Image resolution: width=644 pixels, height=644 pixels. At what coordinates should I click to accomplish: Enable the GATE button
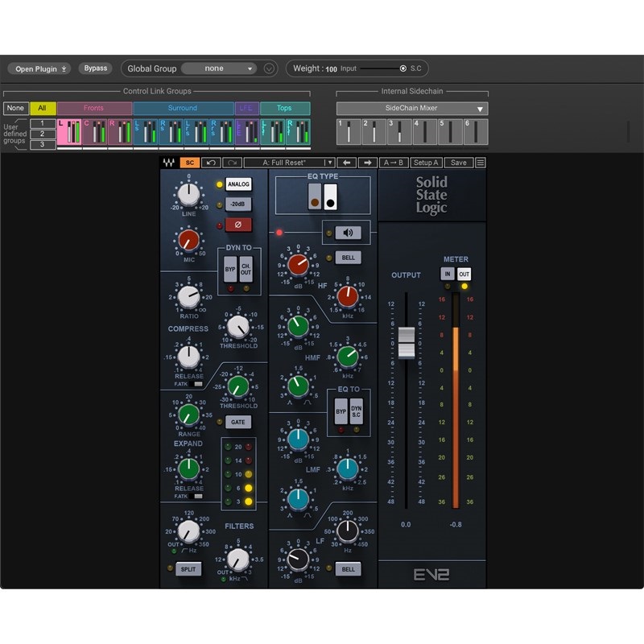(x=238, y=422)
